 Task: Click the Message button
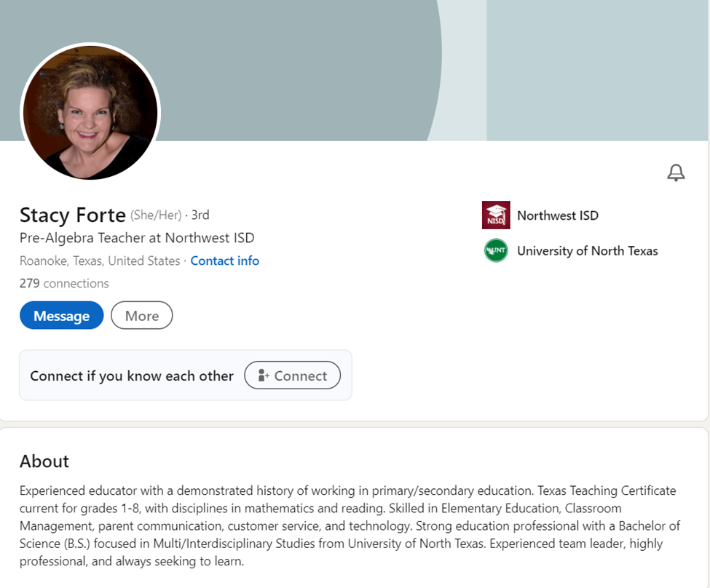[x=62, y=316]
